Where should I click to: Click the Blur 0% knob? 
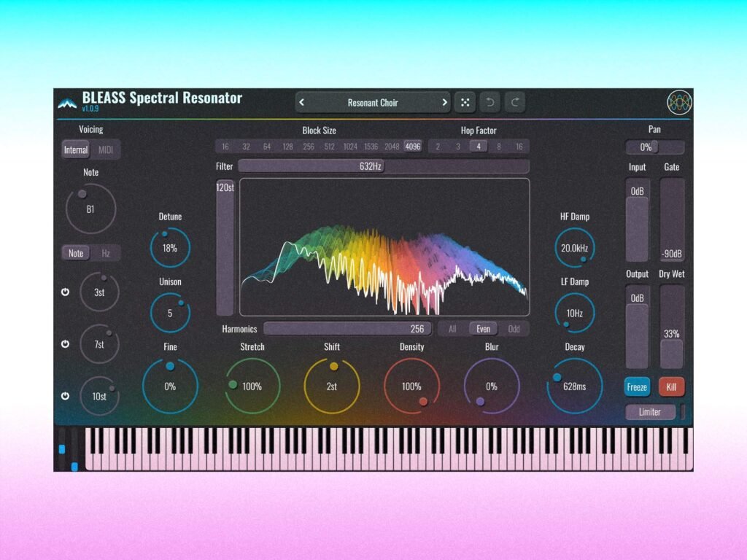pos(492,386)
